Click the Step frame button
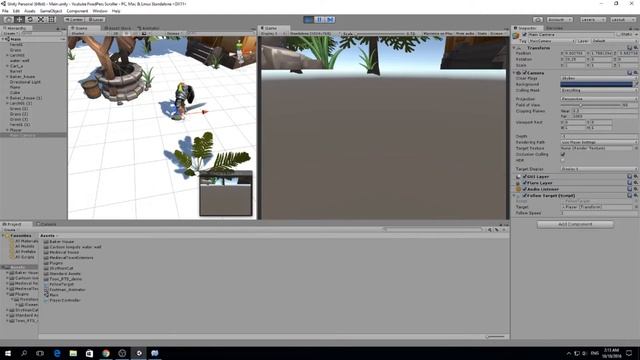 (x=330, y=20)
